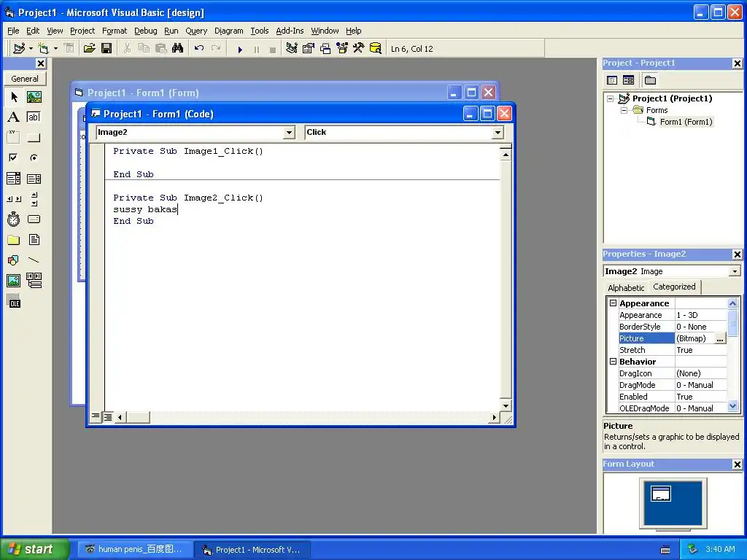The height and width of the screenshot is (560, 747).
Task: Open the Properties object selector dropdown
Action: click(735, 271)
